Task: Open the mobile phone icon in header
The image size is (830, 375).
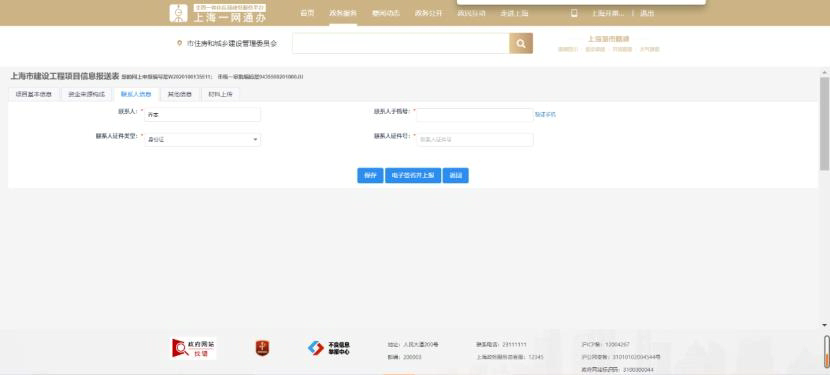Action: 574,14
